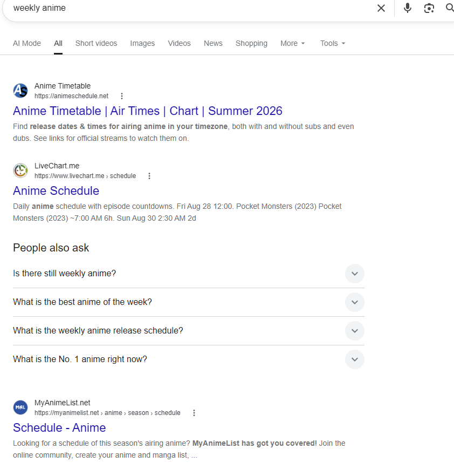Click the magnifying glass search icon
This screenshot has height=476, width=454.
[x=450, y=8]
